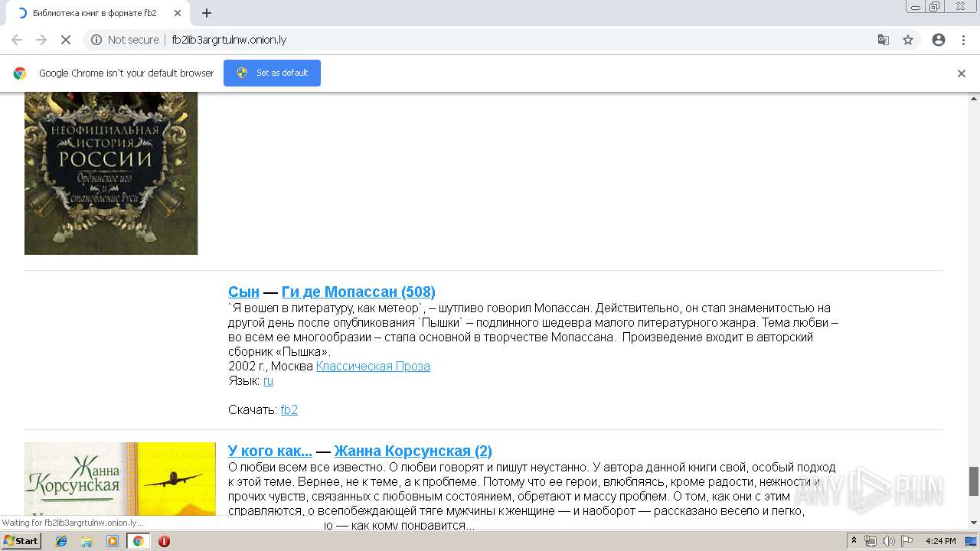The width and height of the screenshot is (980, 551).
Task: Open the Классическая Проза genre link
Action: pyautogui.click(x=373, y=366)
